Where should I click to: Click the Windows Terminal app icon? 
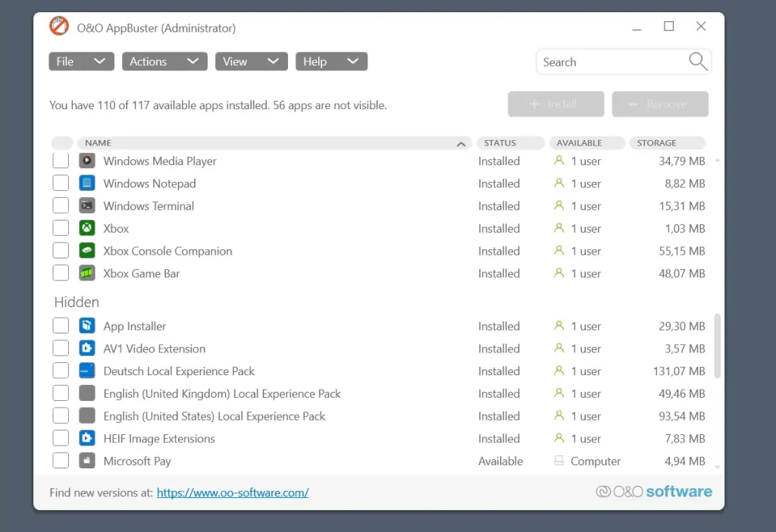tap(86, 205)
